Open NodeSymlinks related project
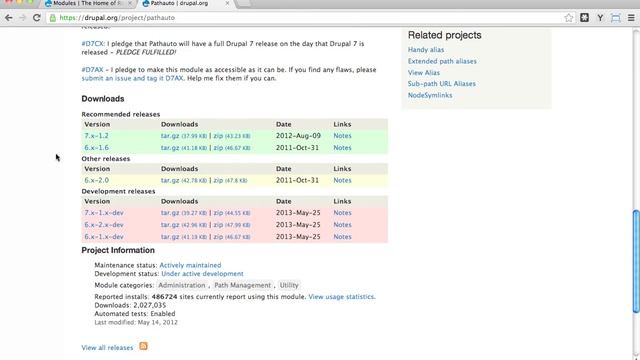 [430, 95]
